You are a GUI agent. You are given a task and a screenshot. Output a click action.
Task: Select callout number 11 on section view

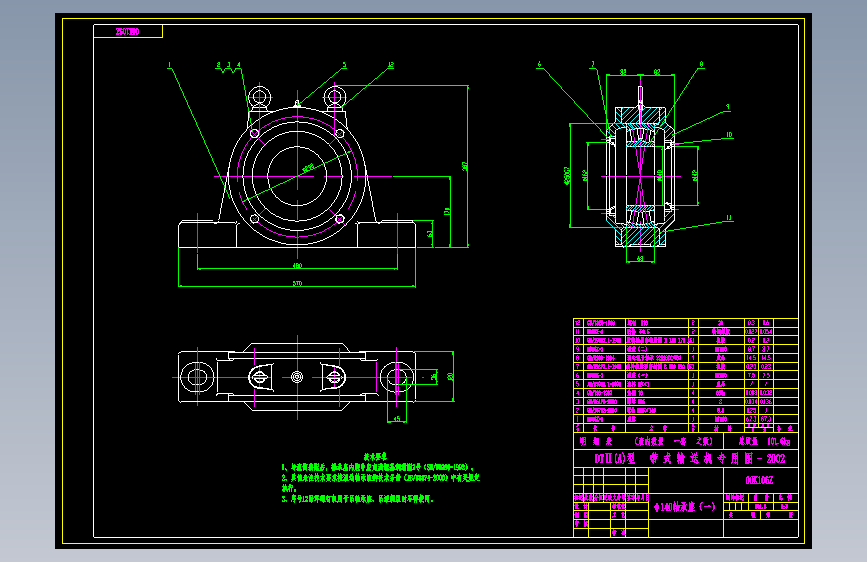coord(729,218)
